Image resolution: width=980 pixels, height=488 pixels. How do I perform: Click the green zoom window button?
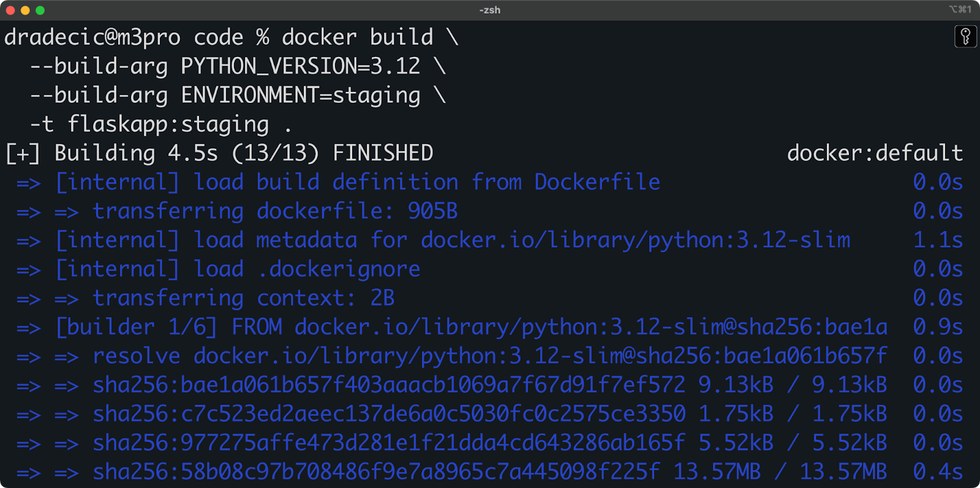pos(40,10)
